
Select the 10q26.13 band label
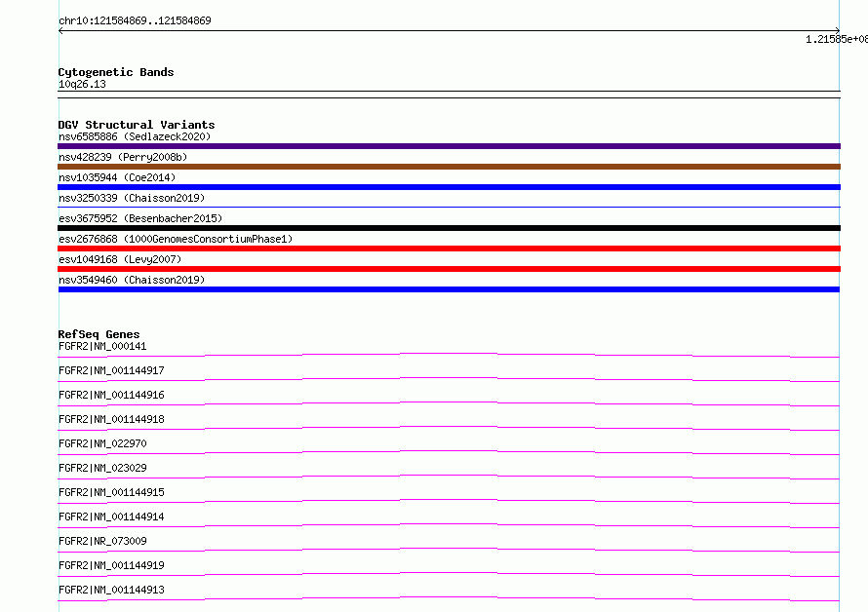coord(82,84)
